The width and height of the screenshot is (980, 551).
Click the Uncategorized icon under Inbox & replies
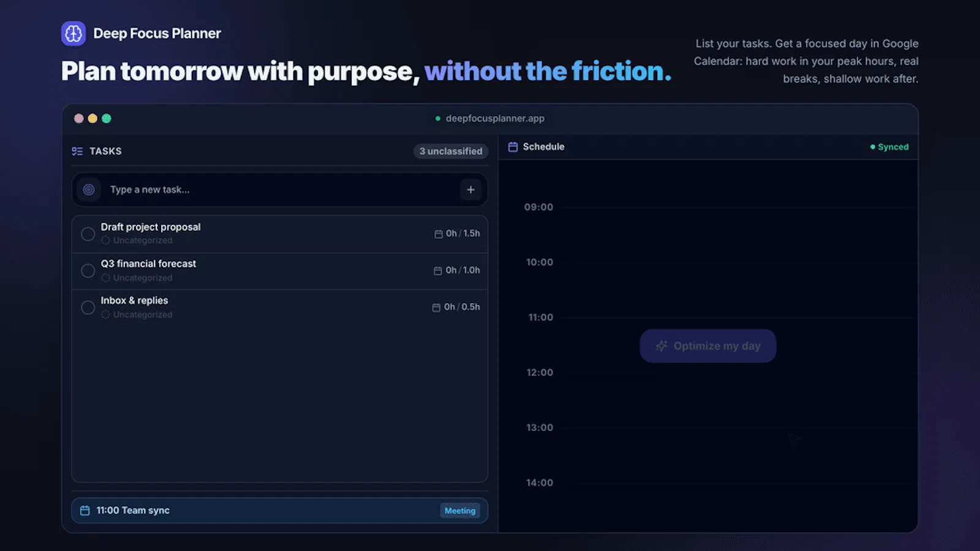coord(106,315)
